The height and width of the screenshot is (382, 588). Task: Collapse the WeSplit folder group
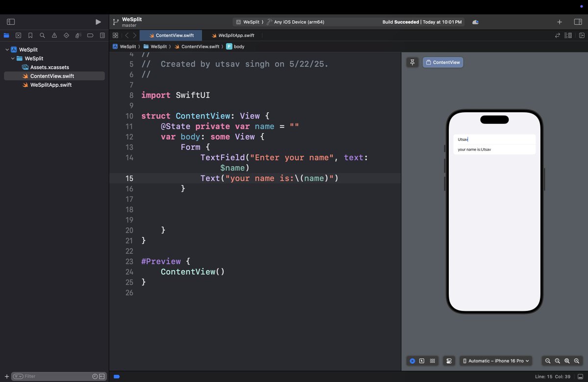13,58
